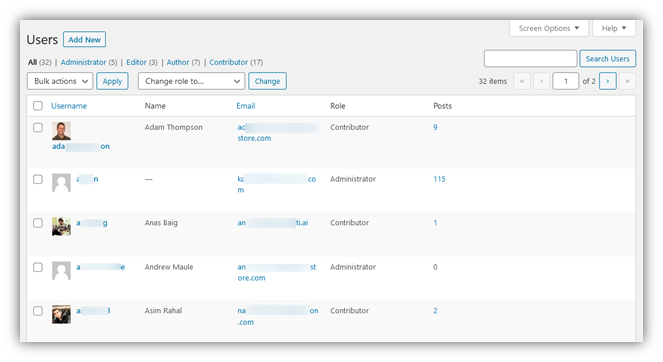Image resolution: width=663 pixels, height=362 pixels.
Task: Click Asim Rahal's email address link
Action: pyautogui.click(x=278, y=316)
